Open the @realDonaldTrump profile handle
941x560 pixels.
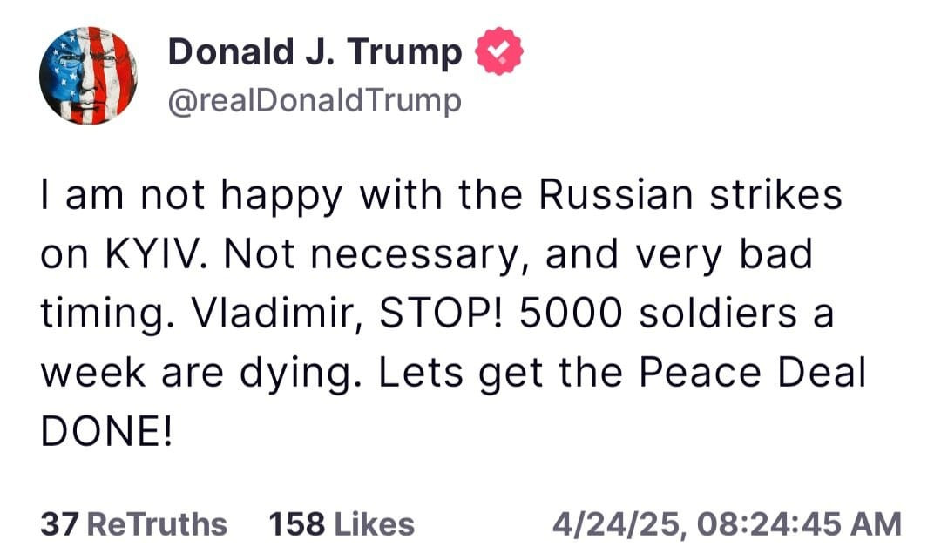point(314,100)
